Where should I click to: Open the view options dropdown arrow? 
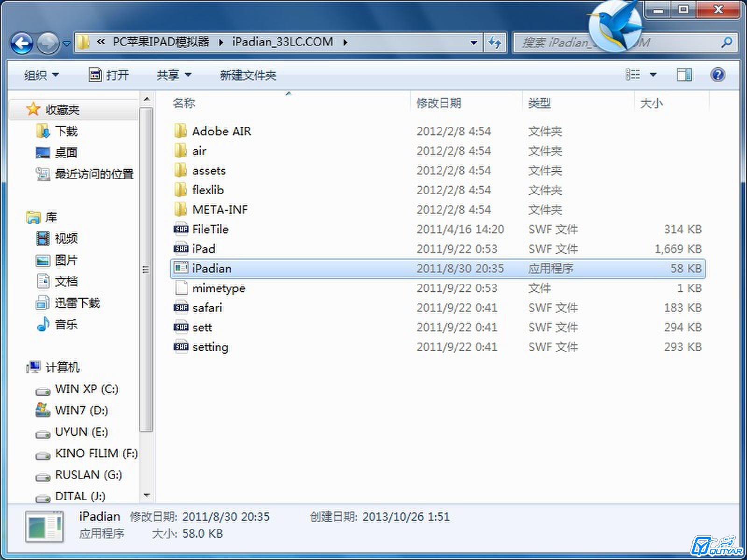click(x=653, y=74)
